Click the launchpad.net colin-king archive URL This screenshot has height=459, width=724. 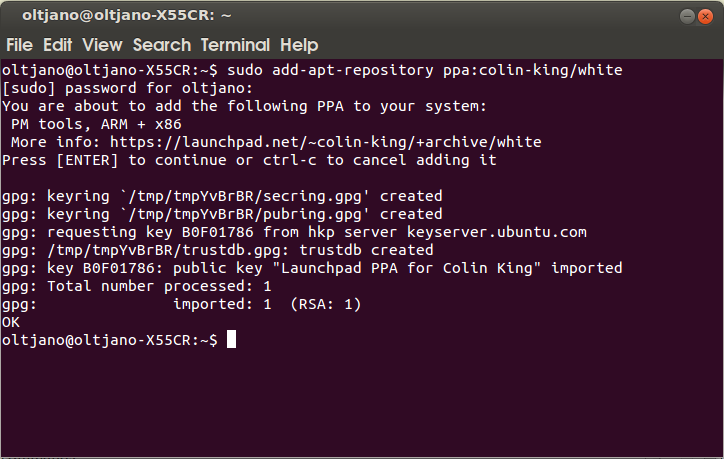[x=326, y=142]
